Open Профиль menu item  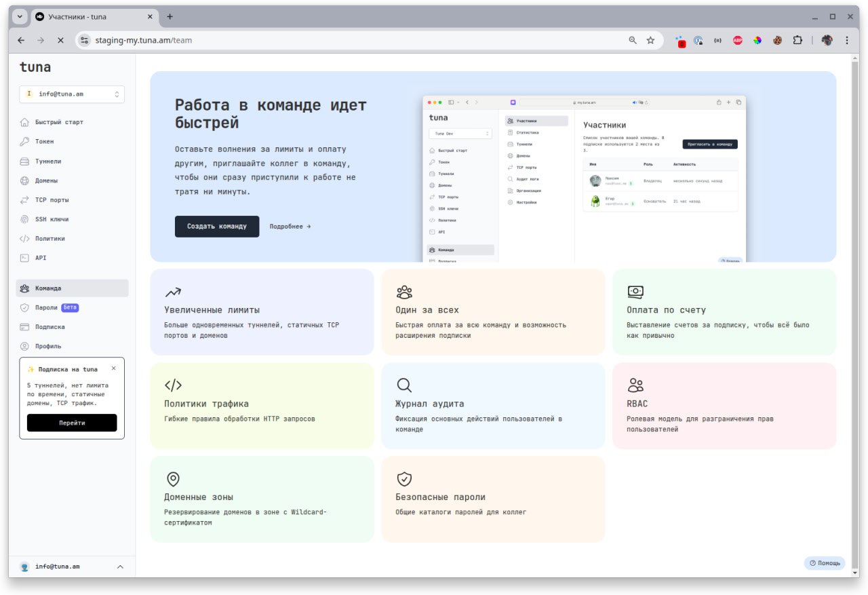pyautogui.click(x=72, y=346)
